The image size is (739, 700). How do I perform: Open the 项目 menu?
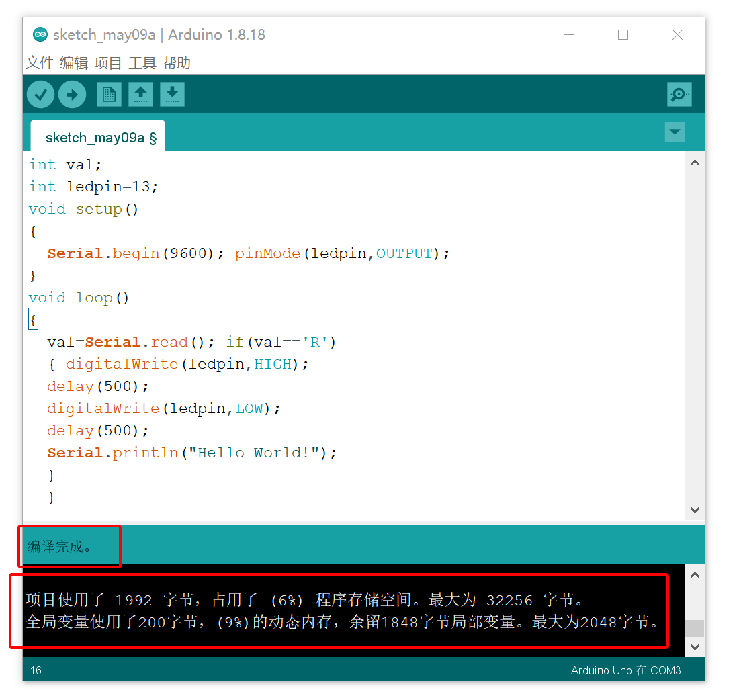pyautogui.click(x=107, y=62)
